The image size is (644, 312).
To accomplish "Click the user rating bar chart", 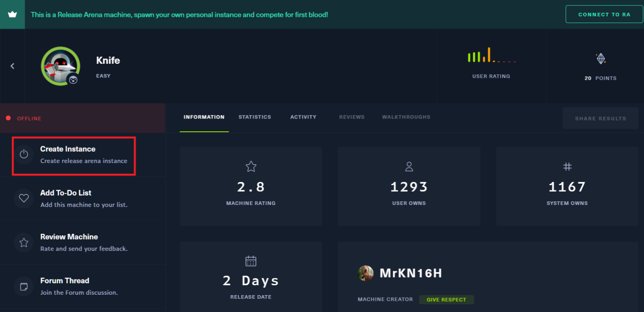I will [x=491, y=55].
